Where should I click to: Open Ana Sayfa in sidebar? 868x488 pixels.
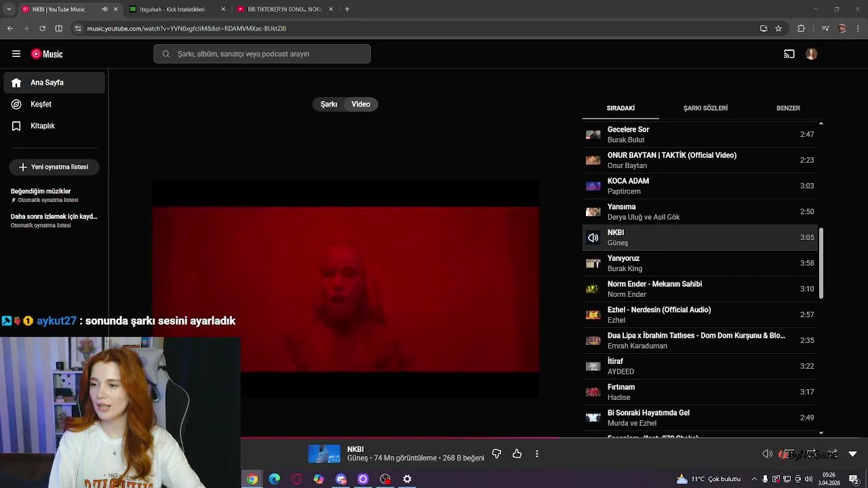[54, 83]
